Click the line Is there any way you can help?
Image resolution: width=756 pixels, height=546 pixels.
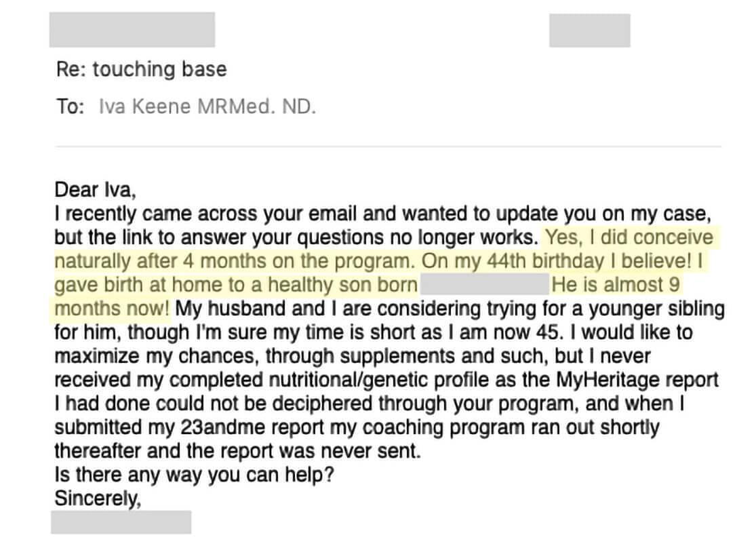point(195,475)
